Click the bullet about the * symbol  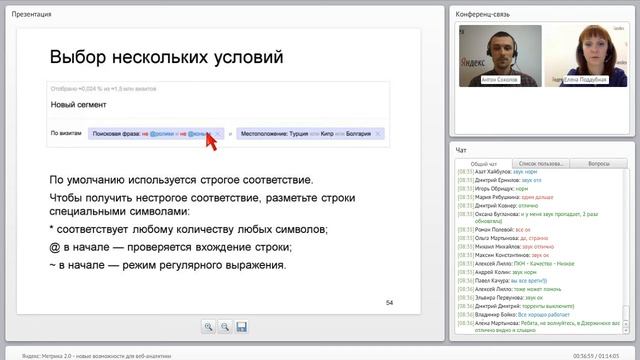(189, 229)
